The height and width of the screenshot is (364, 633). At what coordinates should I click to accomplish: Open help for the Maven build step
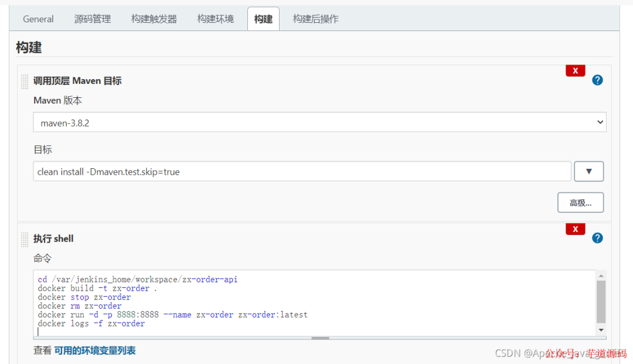tap(597, 80)
